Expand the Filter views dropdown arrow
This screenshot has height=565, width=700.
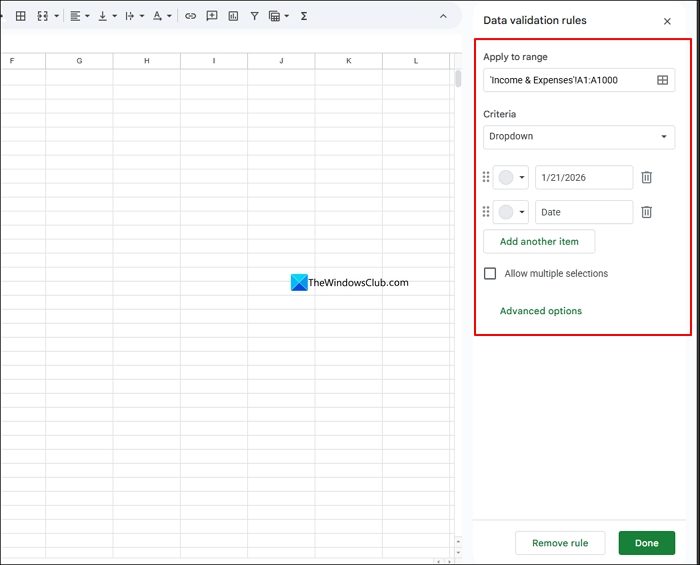tap(287, 16)
